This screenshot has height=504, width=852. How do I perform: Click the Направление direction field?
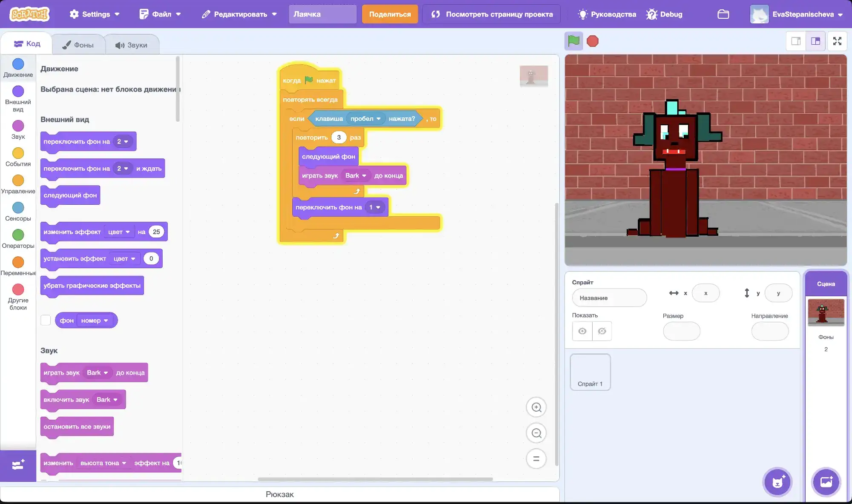tap(770, 331)
